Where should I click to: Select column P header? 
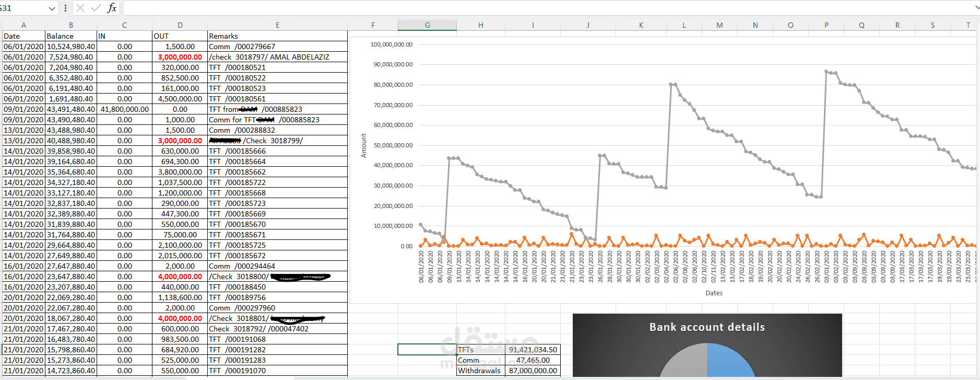pyautogui.click(x=826, y=25)
